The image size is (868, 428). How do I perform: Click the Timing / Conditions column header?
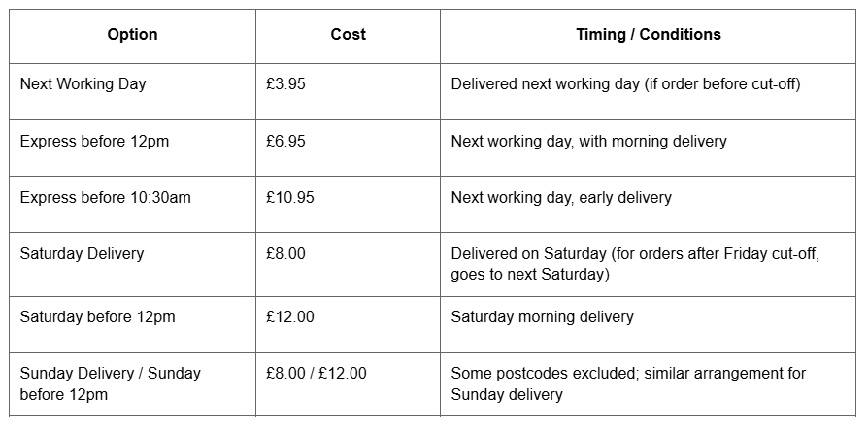click(648, 35)
